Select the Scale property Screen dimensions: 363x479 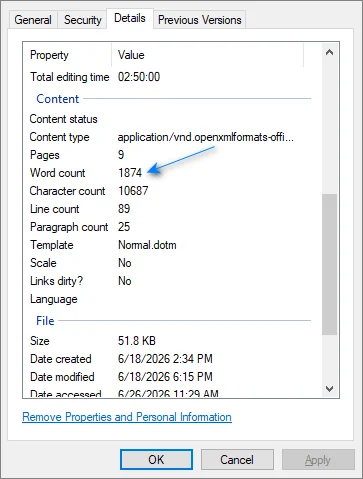(x=43, y=263)
